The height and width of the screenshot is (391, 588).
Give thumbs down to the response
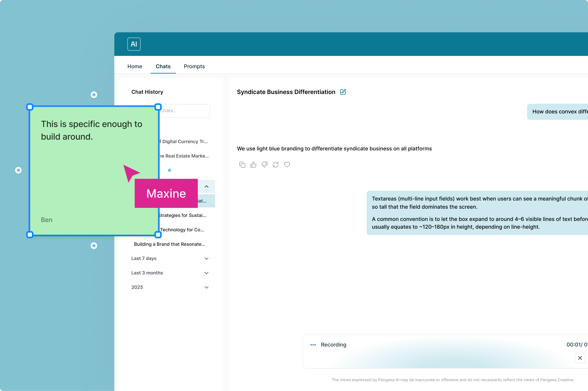click(264, 165)
